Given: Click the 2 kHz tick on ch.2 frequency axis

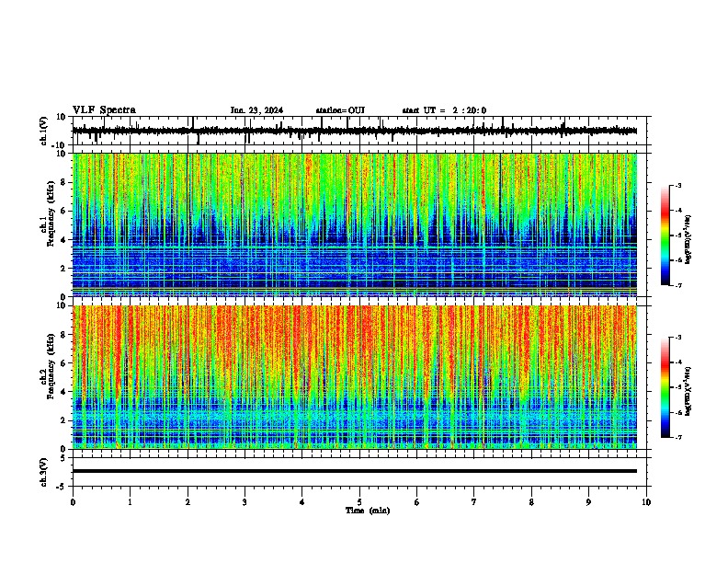Looking at the screenshot, I should [63, 420].
